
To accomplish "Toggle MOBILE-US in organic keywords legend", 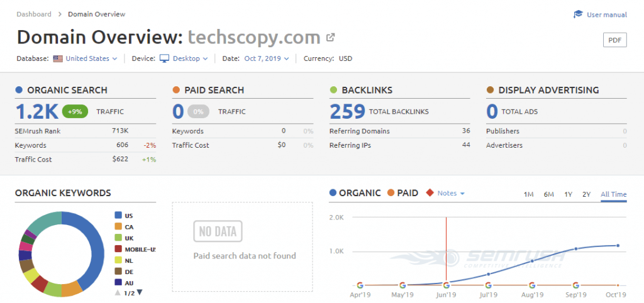I will (x=135, y=249).
